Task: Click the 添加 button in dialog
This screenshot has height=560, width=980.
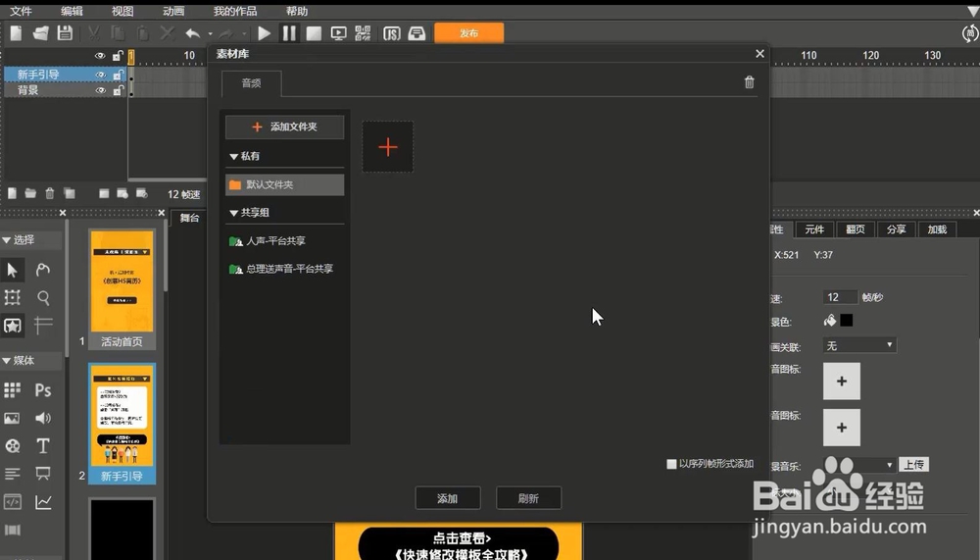Action: tap(448, 498)
